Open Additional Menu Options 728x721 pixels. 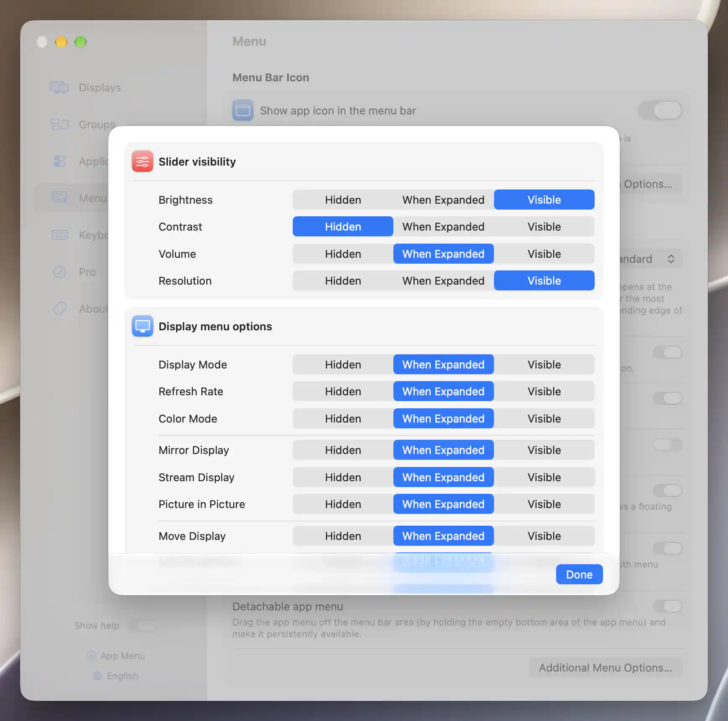point(605,667)
